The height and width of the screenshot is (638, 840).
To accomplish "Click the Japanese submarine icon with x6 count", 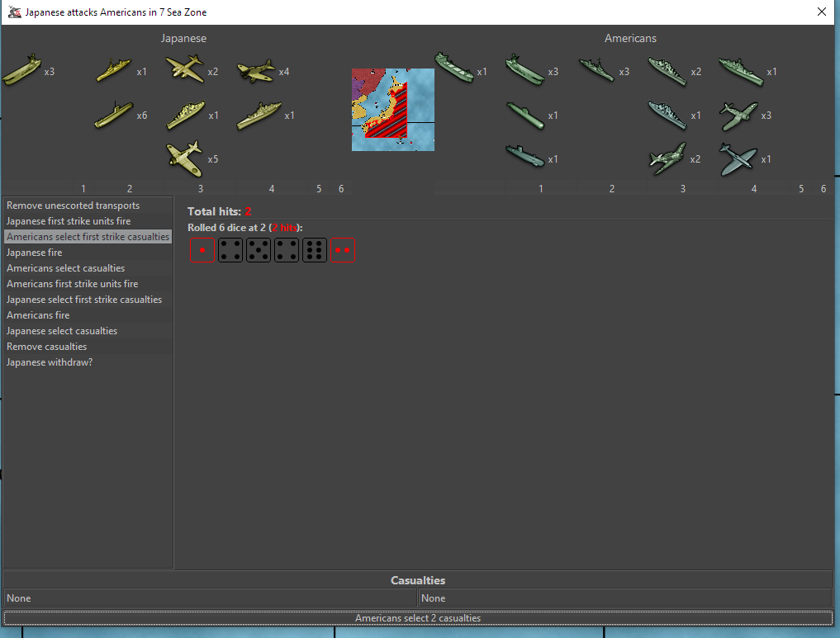I will 114,115.
